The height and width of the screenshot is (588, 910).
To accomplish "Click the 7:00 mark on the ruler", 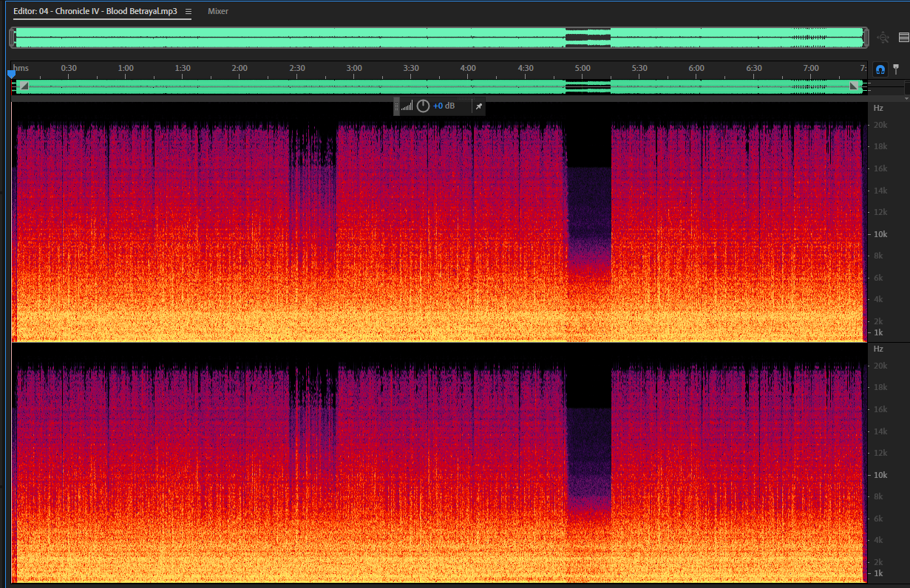I will coord(811,68).
